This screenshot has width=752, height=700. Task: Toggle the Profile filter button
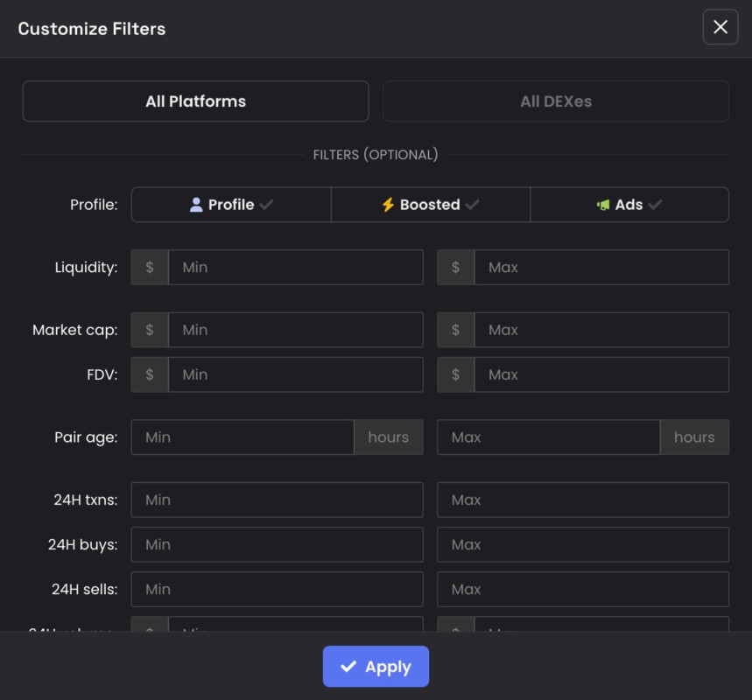pos(231,205)
